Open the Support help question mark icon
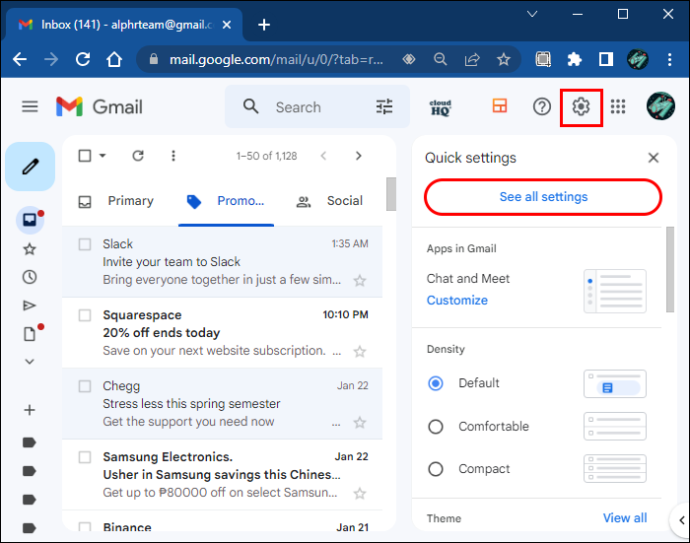690x543 pixels. point(542,106)
